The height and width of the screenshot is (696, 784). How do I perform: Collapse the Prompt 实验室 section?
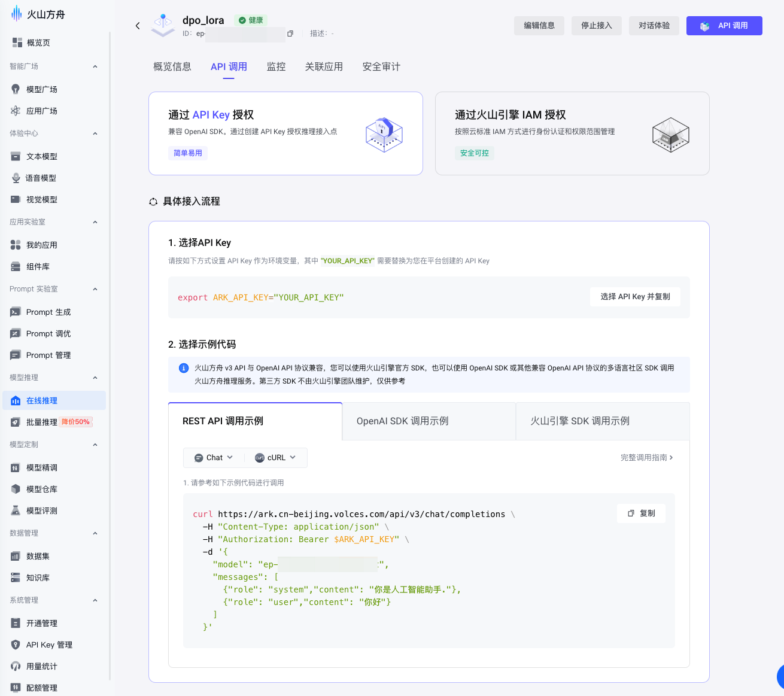coord(95,289)
